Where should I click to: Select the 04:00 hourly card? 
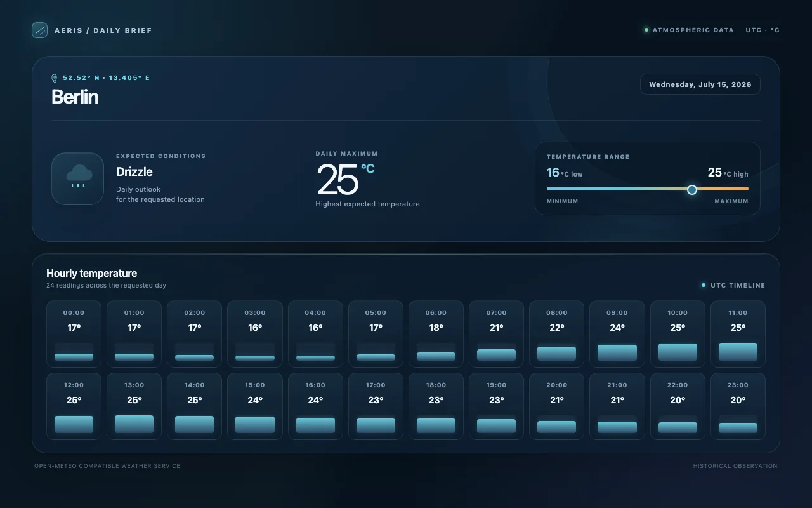[x=315, y=334]
